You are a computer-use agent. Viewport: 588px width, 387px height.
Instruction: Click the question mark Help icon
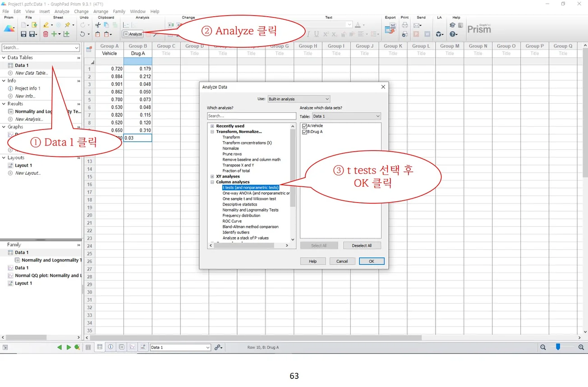pyautogui.click(x=452, y=34)
